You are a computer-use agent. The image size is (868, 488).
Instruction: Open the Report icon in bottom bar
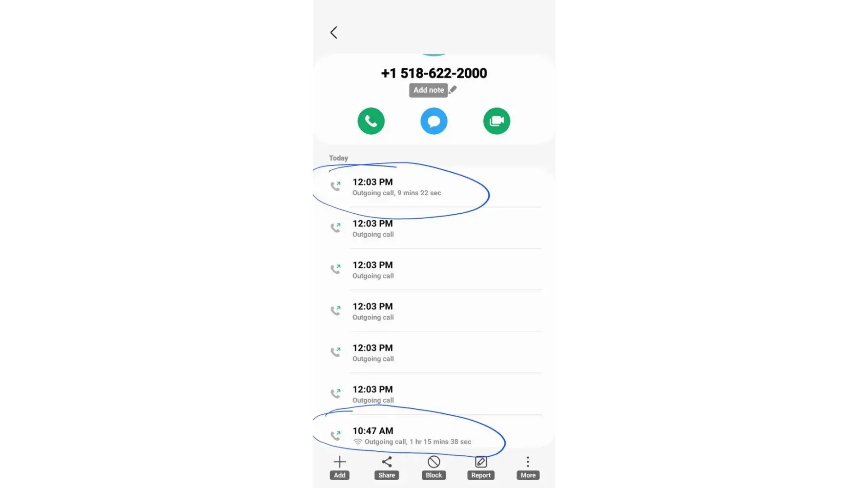click(481, 462)
